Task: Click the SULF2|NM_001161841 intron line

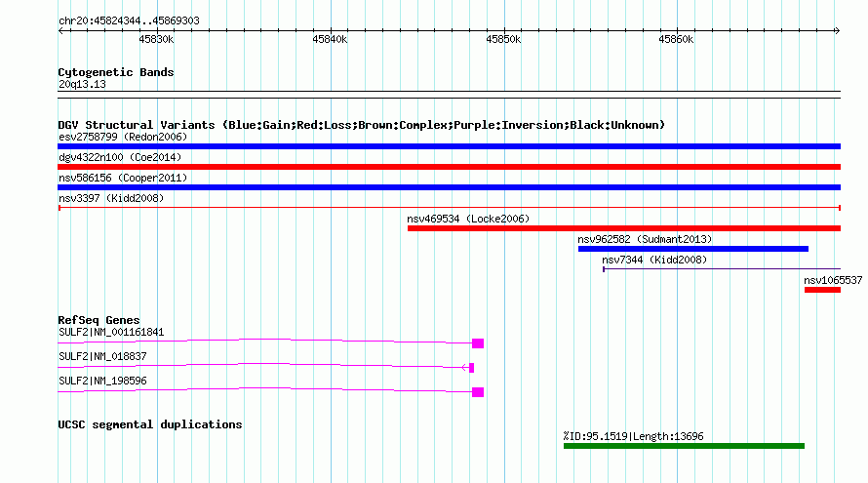Action: click(x=264, y=342)
